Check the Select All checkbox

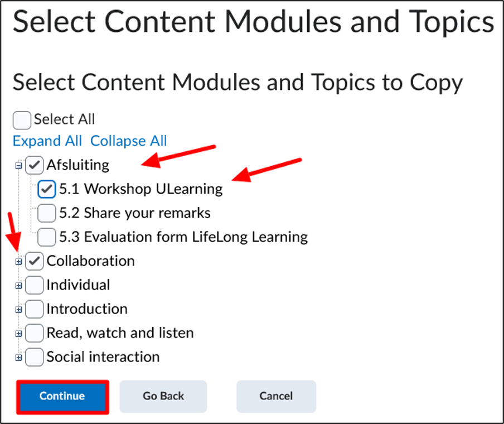pyautogui.click(x=22, y=120)
